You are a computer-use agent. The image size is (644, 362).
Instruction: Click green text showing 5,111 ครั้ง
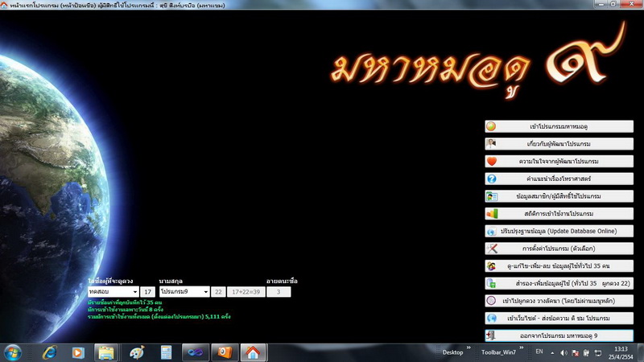click(x=159, y=316)
